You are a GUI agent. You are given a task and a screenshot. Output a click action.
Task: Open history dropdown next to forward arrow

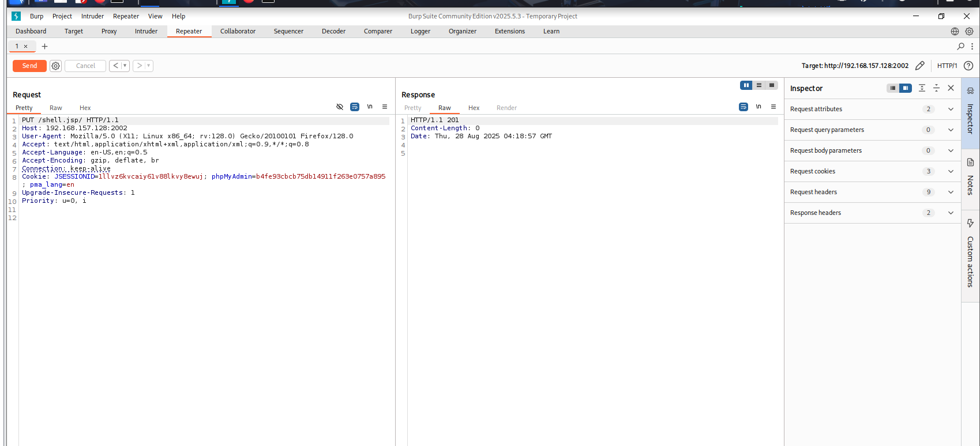tap(148, 66)
